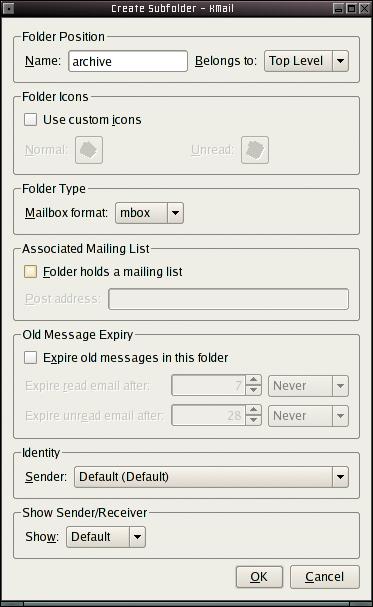The image size is (373, 607).
Task: Click the Expire unread email after label
Action: [x=94, y=416]
